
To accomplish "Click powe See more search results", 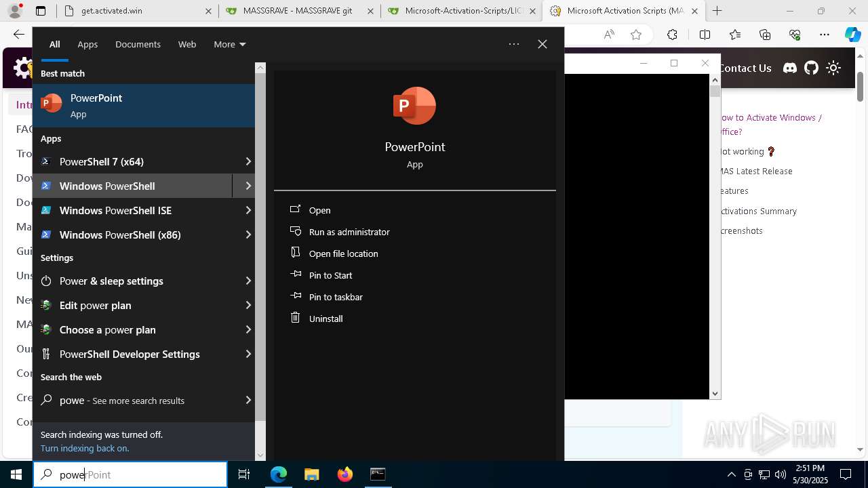I will 144,400.
